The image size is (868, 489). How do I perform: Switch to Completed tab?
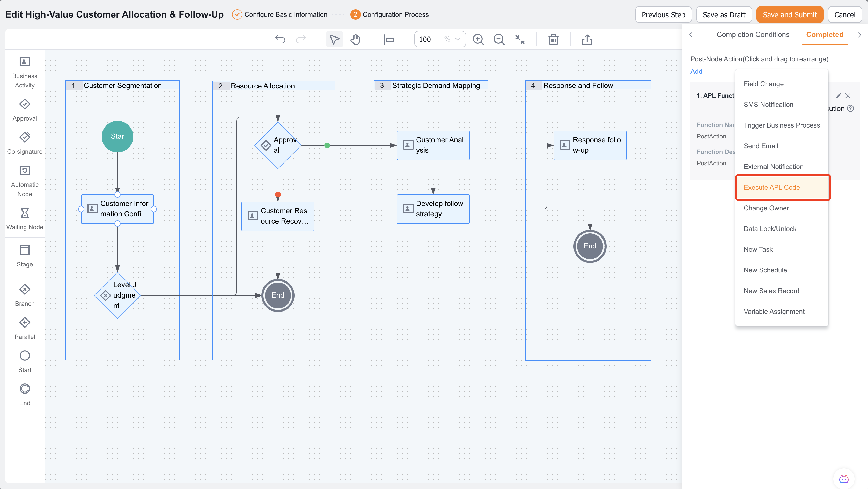(825, 34)
